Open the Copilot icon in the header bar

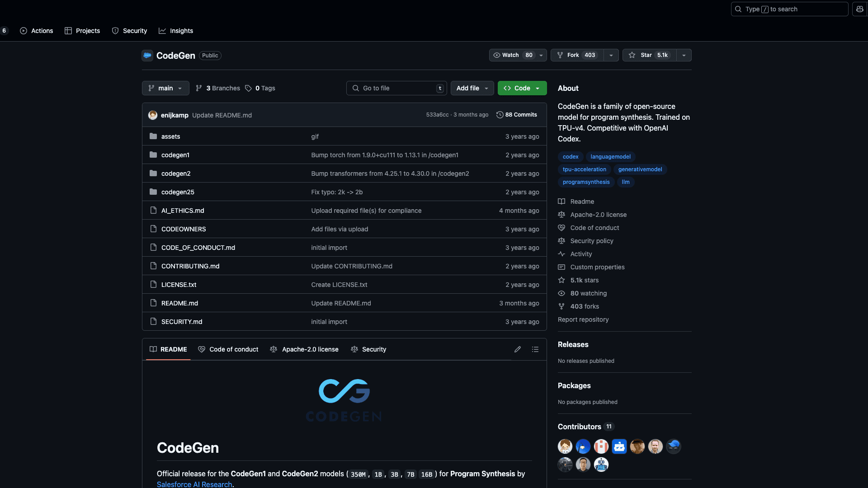tap(859, 9)
